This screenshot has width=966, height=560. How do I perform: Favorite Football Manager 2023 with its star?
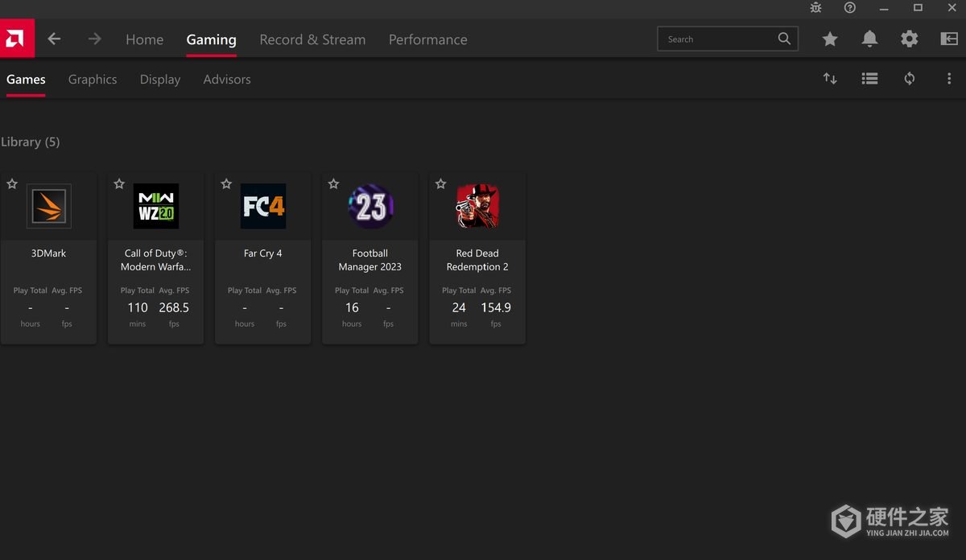pyautogui.click(x=333, y=184)
